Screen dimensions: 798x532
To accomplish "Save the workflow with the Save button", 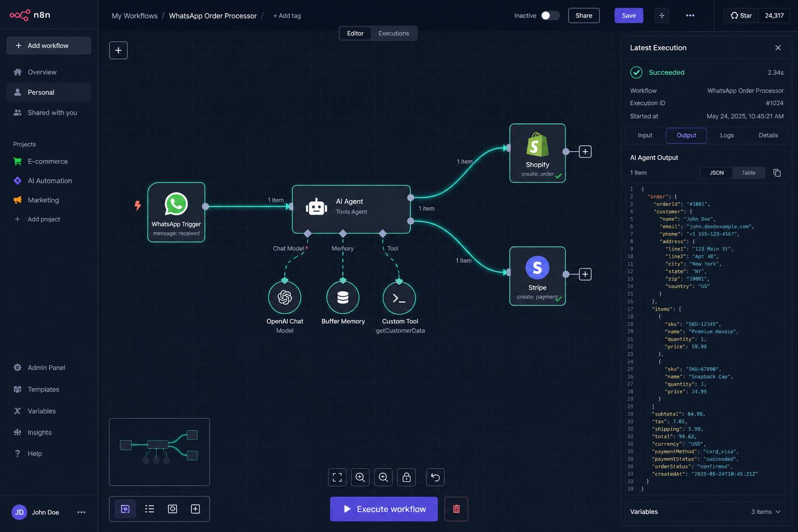I will coord(629,16).
